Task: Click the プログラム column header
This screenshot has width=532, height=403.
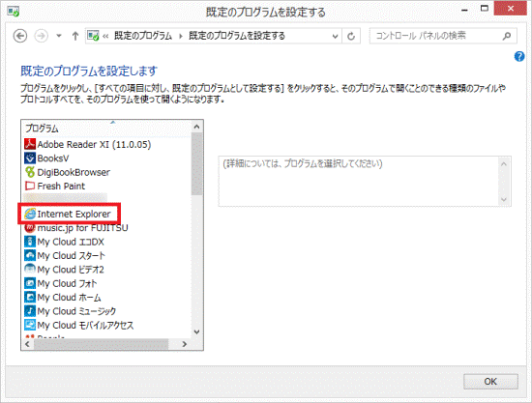Action: point(106,129)
